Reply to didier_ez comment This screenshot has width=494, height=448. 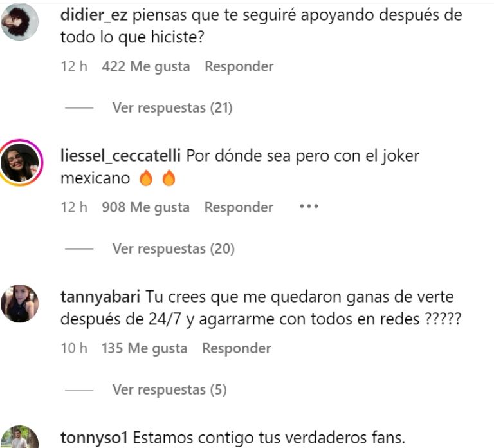click(x=239, y=66)
